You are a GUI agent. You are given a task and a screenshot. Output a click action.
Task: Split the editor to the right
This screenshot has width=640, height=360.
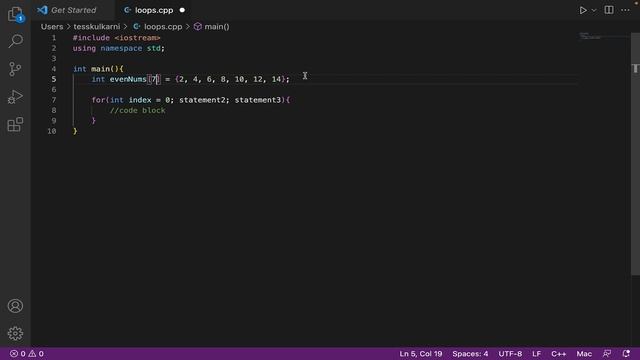[609, 10]
